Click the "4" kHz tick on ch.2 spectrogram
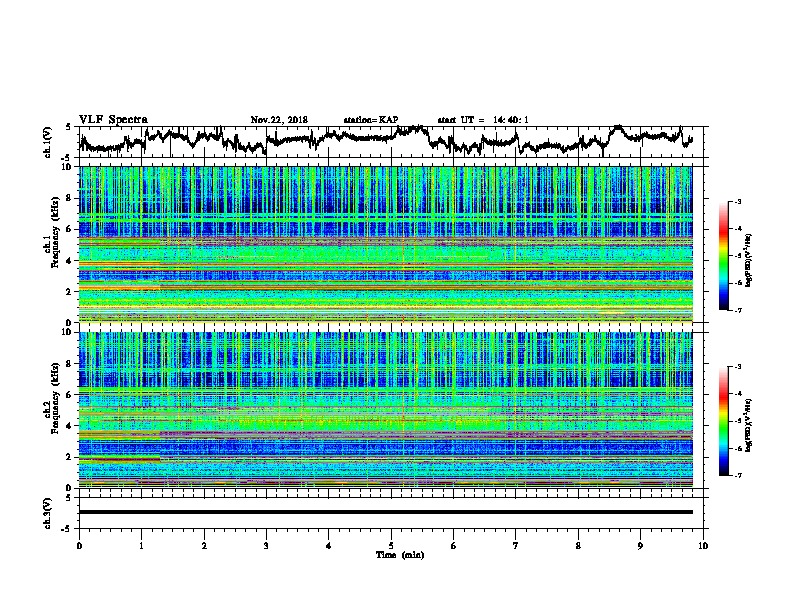The width and height of the screenshot is (792, 612). (x=71, y=426)
